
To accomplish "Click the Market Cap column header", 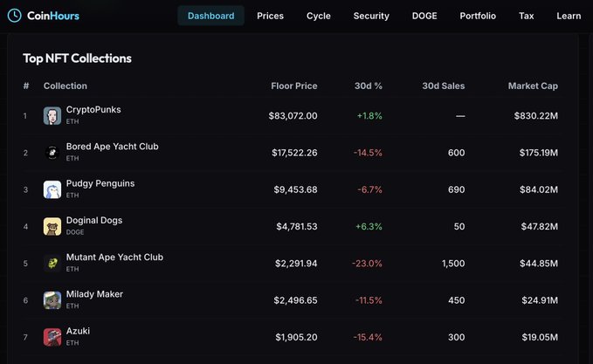I will click(x=533, y=86).
